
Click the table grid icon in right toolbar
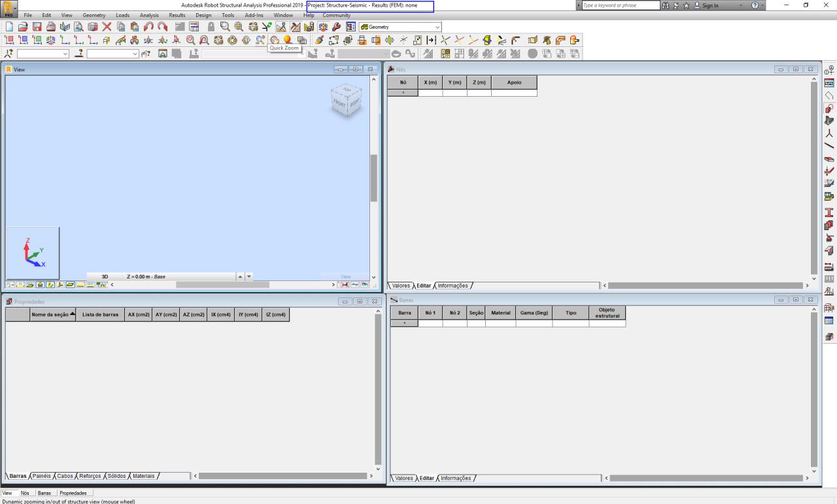tap(829, 320)
